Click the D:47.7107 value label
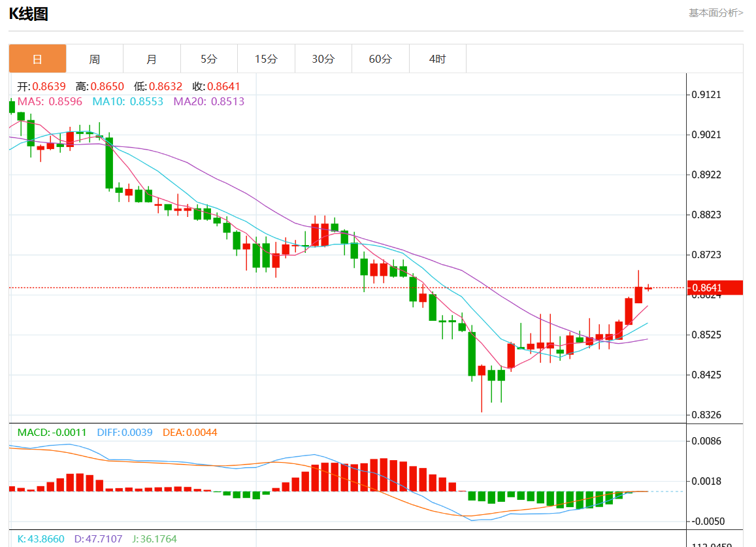The width and height of the screenshot is (756, 547). point(99,539)
